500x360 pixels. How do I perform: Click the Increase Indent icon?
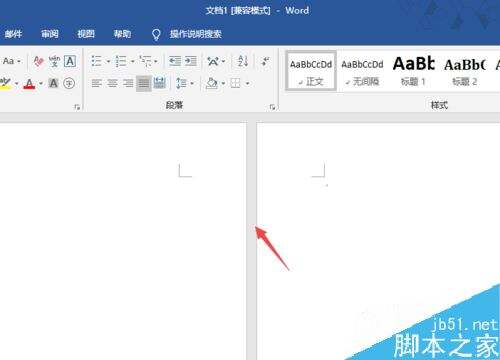(191, 61)
